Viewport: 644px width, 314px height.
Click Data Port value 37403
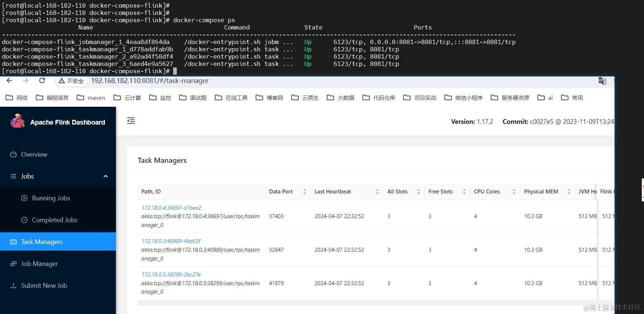point(276,216)
